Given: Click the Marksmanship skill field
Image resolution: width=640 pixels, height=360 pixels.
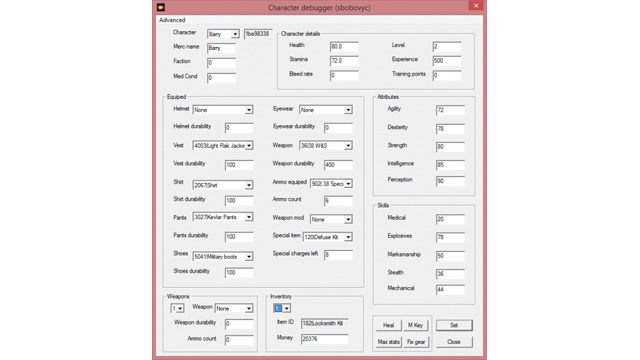Looking at the screenshot, I should pyautogui.click(x=450, y=256).
